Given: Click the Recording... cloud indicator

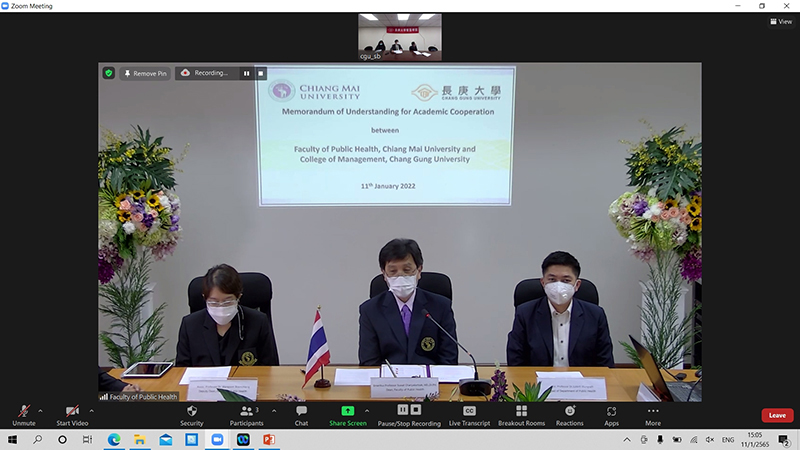Looking at the screenshot, I should click(x=205, y=73).
